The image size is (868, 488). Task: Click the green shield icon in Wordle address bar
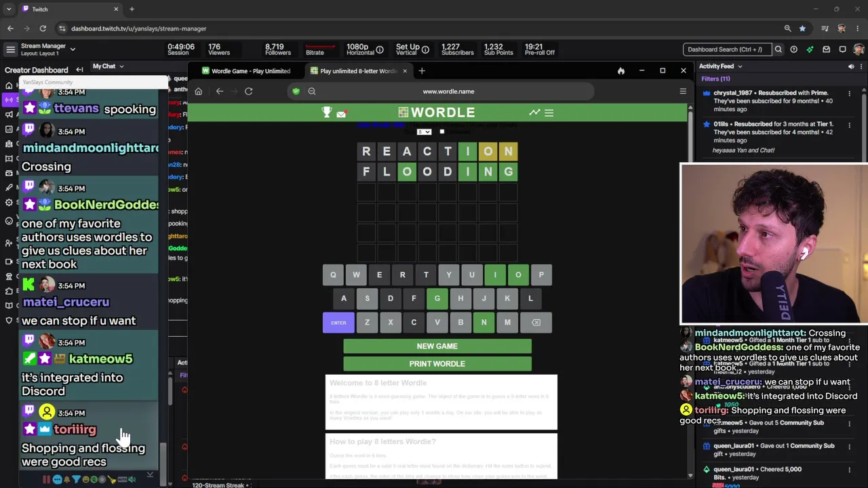pyautogui.click(x=296, y=91)
